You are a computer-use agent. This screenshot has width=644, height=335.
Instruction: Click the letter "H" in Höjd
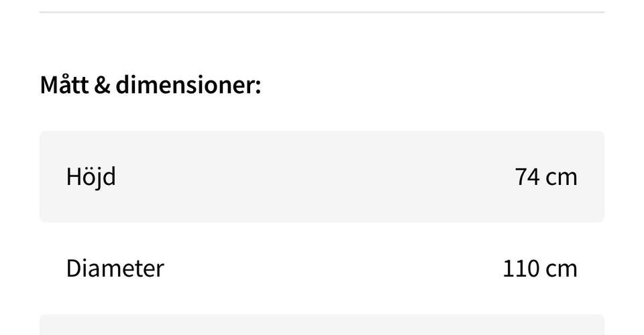pos(73,177)
